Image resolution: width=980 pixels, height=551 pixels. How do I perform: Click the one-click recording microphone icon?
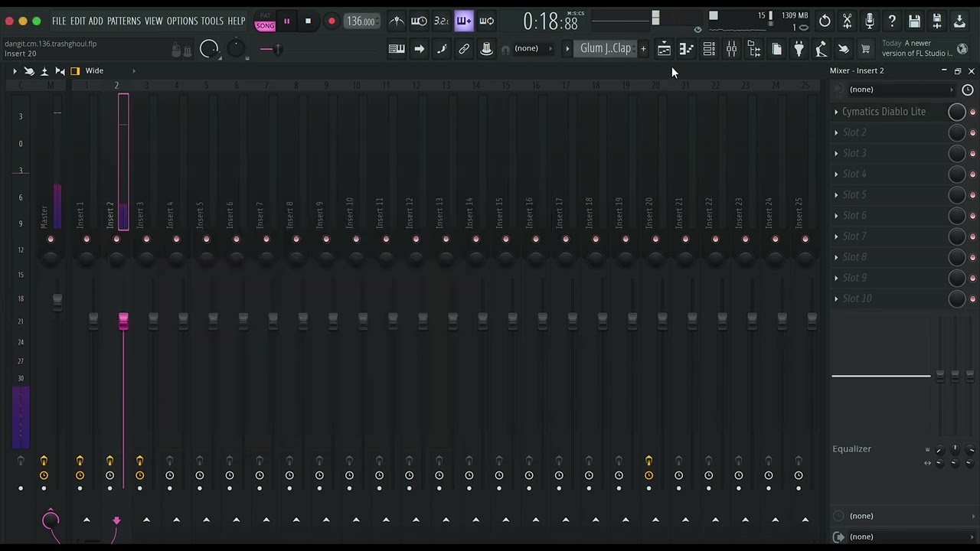pyautogui.click(x=870, y=21)
